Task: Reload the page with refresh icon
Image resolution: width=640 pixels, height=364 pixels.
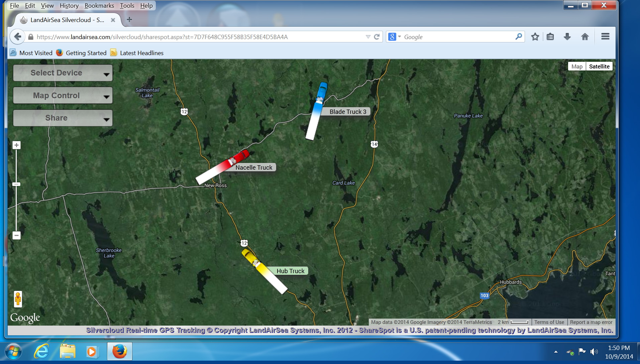Action: tap(377, 37)
